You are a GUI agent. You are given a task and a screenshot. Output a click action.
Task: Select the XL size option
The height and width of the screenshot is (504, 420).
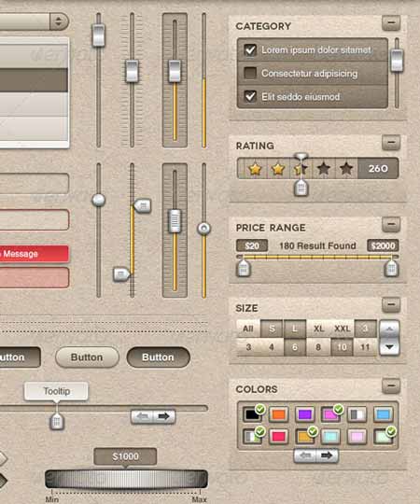(x=318, y=329)
